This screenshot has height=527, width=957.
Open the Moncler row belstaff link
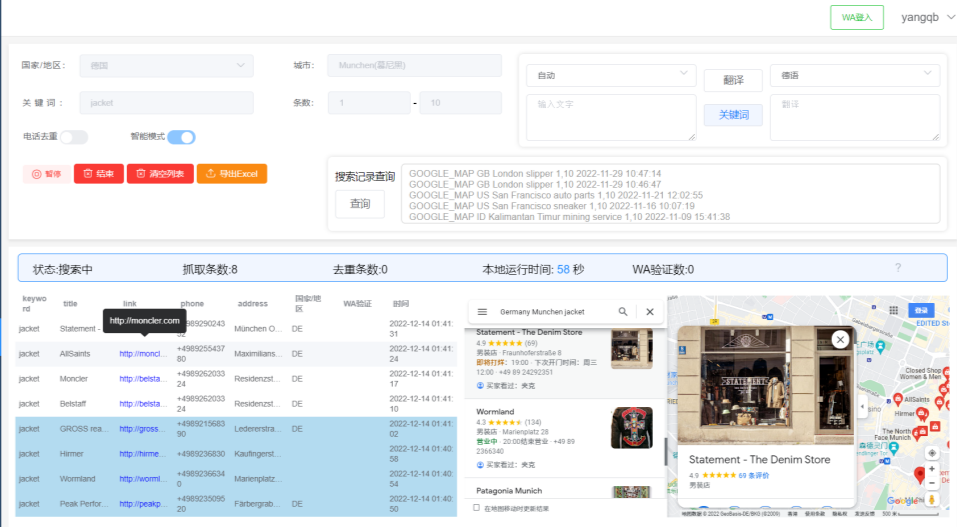click(x=142, y=379)
